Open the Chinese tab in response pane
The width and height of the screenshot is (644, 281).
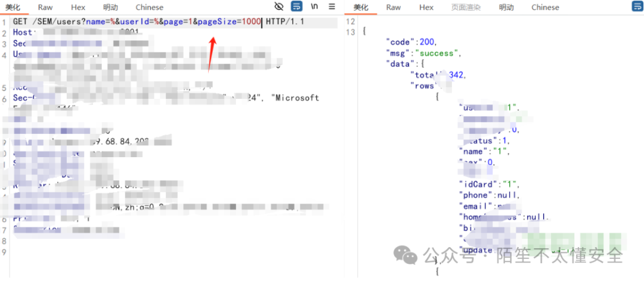pos(546,7)
